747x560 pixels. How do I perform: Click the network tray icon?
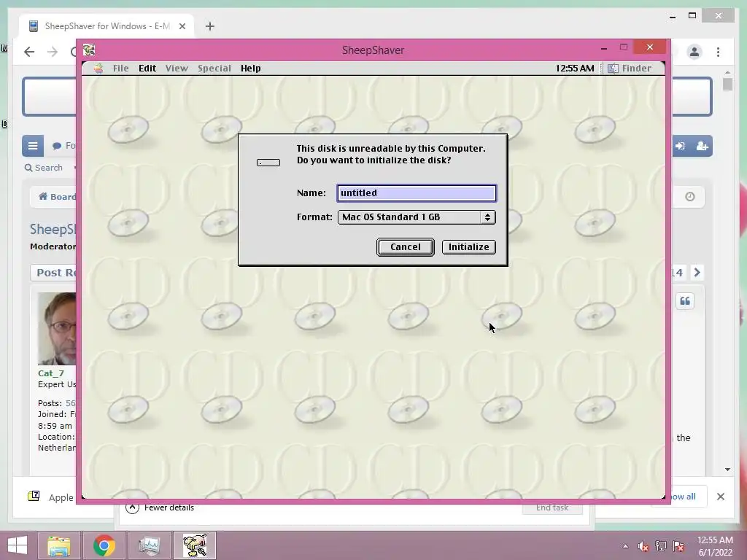(660, 546)
